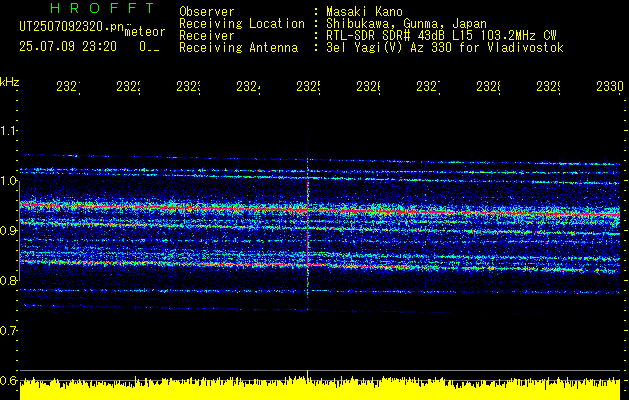Click the 0.7 kHz axis tick label
The image size is (629, 400).
point(8,331)
